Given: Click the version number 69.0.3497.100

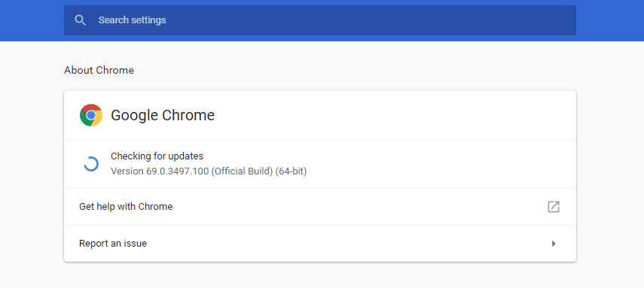Looking at the screenshot, I should [x=178, y=171].
